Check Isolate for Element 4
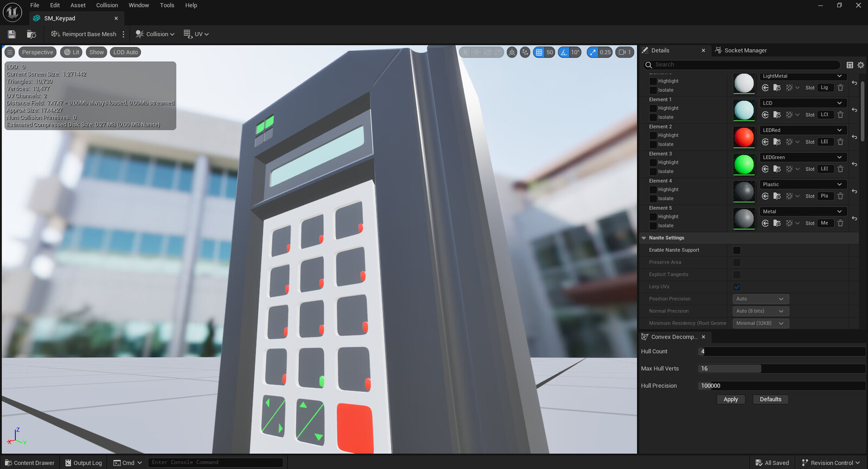Image resolution: width=868 pixels, height=469 pixels. (x=653, y=198)
